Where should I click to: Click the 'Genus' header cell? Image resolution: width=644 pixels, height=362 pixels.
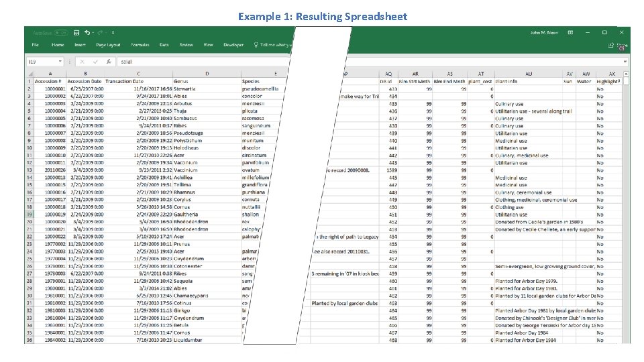coord(207,81)
